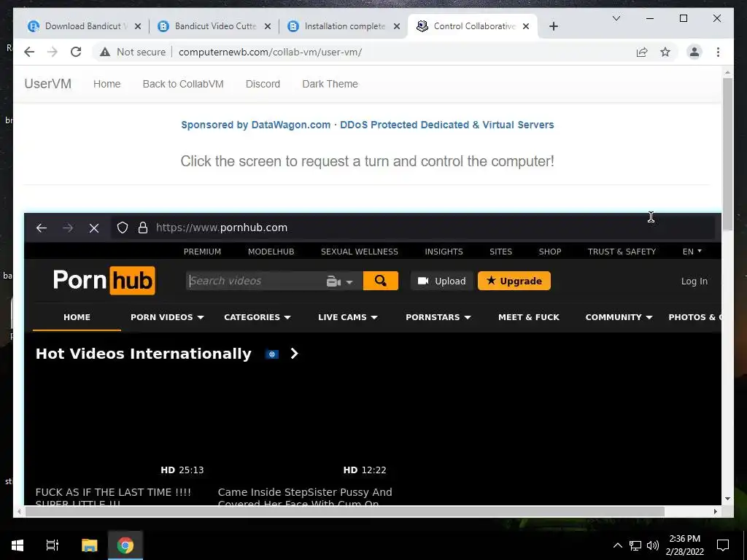Open Windows Start menu
Screen dimensions: 747x560
18,545
